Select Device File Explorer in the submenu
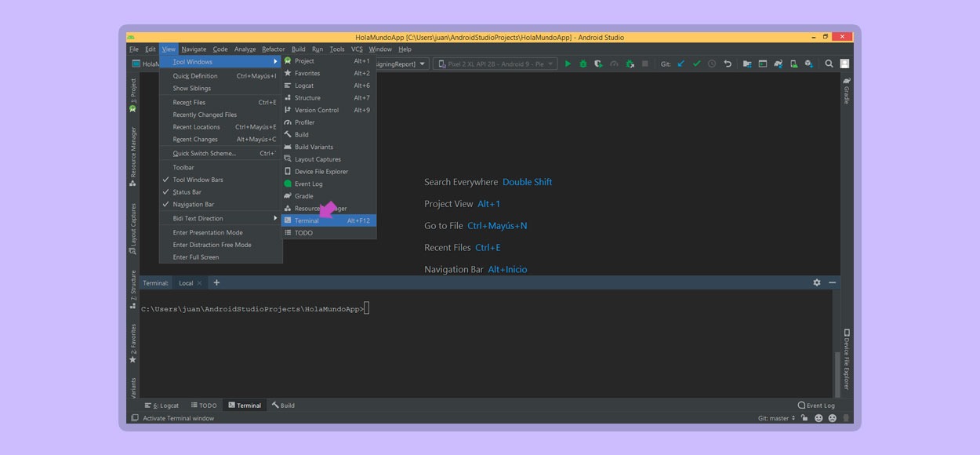 pos(329,171)
